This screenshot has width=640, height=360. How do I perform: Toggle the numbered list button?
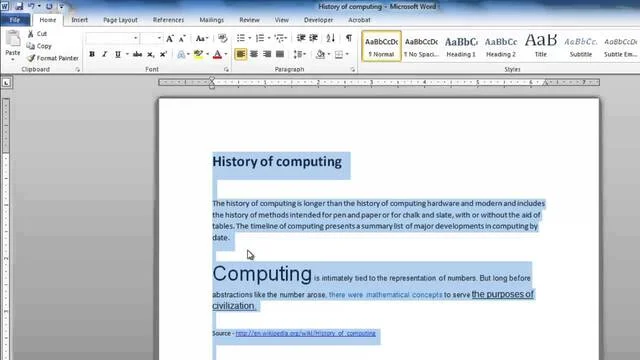260,38
